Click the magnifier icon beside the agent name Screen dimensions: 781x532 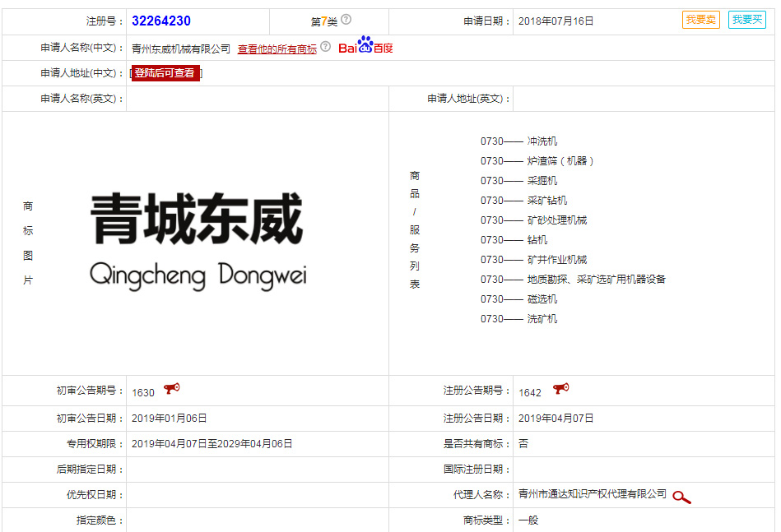pos(681,497)
